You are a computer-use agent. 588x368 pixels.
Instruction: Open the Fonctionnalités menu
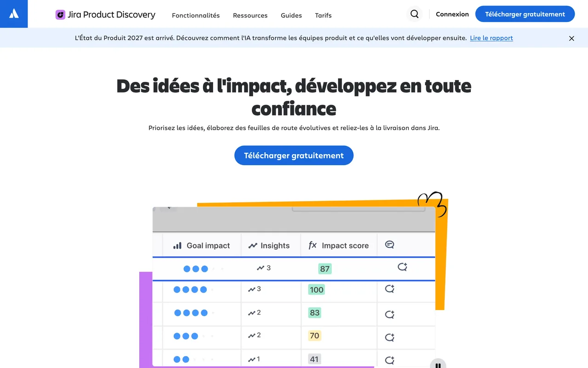[x=196, y=15]
